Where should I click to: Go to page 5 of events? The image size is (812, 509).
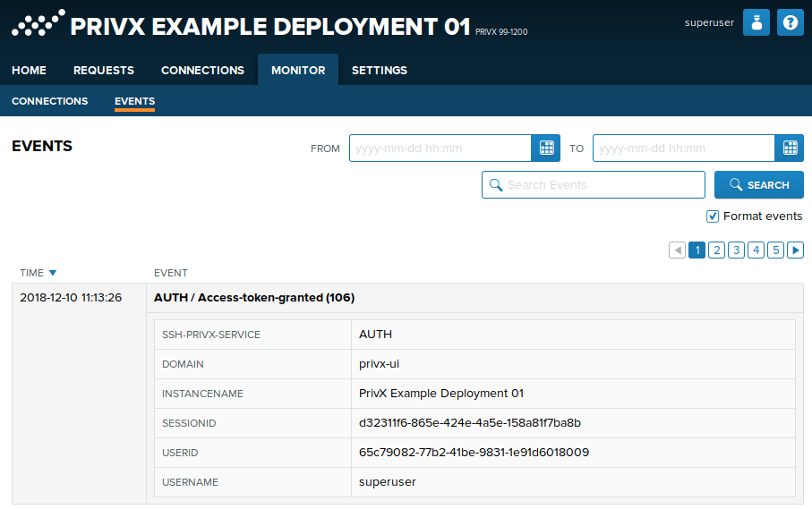pyautogui.click(x=776, y=250)
